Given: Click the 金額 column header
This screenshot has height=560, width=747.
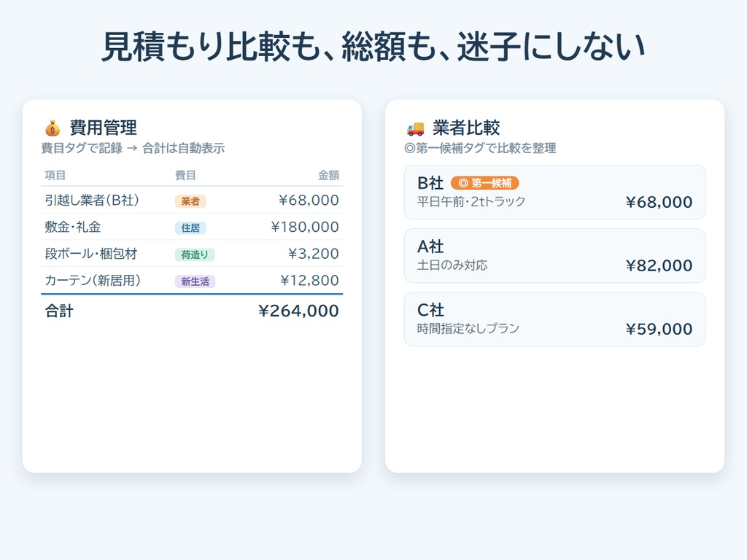Looking at the screenshot, I should pyautogui.click(x=328, y=175).
